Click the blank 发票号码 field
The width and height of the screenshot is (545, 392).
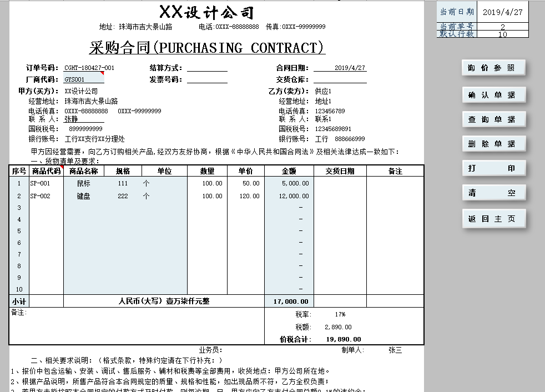[207, 79]
